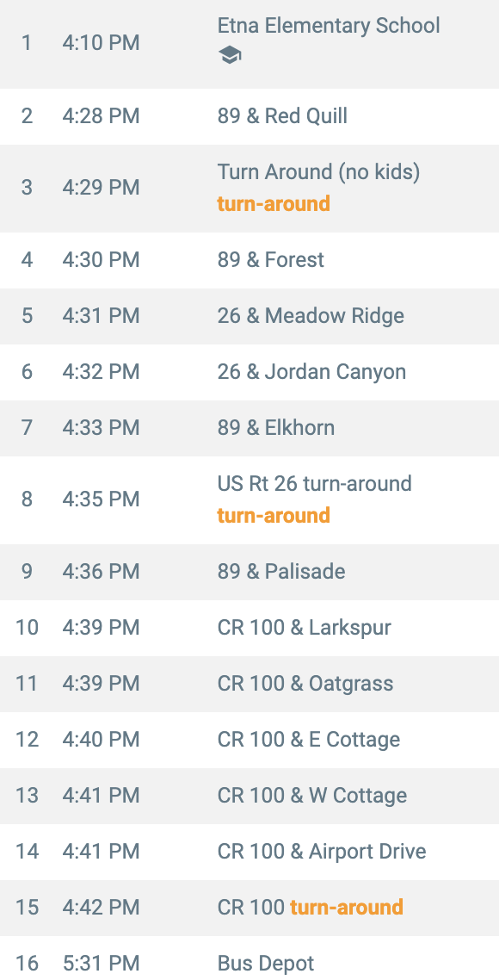
Task: Choose the 26 & Meadow Ridge stop
Action: [x=249, y=316]
